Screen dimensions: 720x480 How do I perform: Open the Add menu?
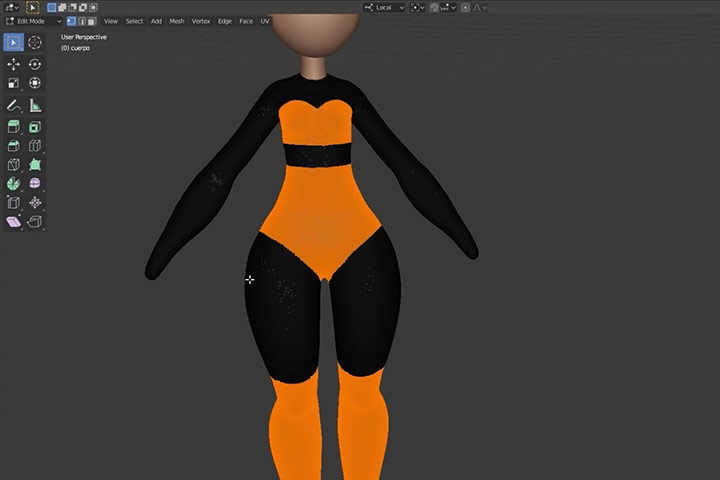click(156, 21)
